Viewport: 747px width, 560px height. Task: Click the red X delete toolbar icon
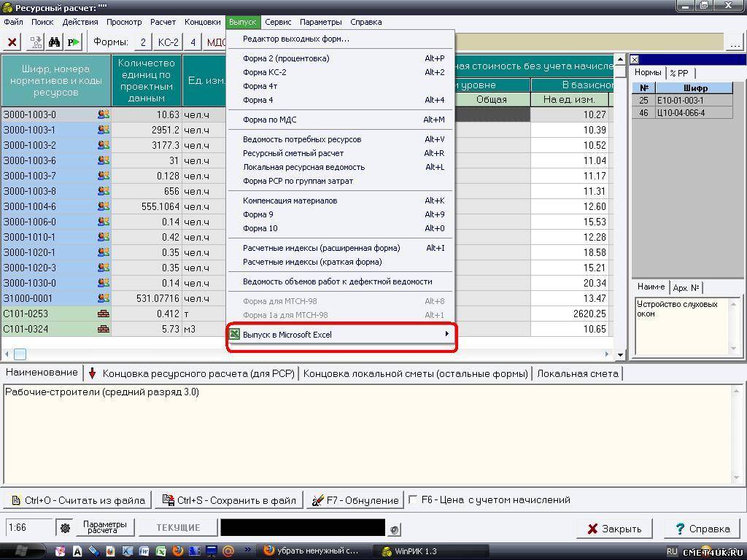[x=12, y=42]
